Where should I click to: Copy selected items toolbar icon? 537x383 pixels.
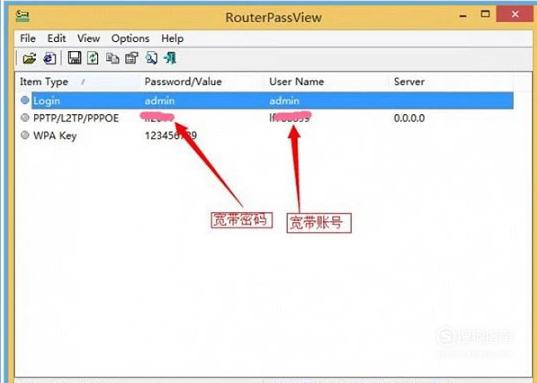click(112, 58)
